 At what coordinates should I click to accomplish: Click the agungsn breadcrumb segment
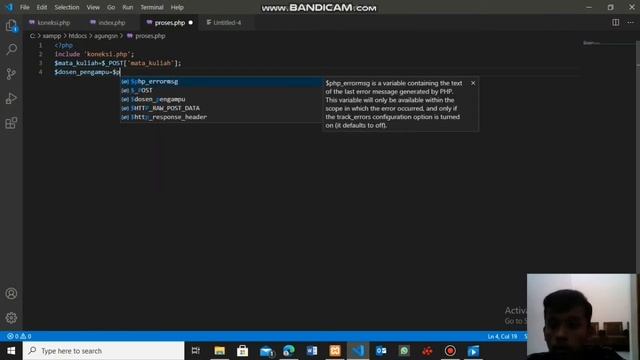(x=106, y=36)
